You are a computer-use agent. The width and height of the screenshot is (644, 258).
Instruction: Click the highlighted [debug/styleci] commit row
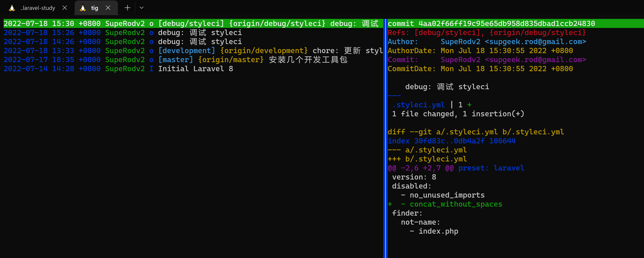(x=191, y=24)
